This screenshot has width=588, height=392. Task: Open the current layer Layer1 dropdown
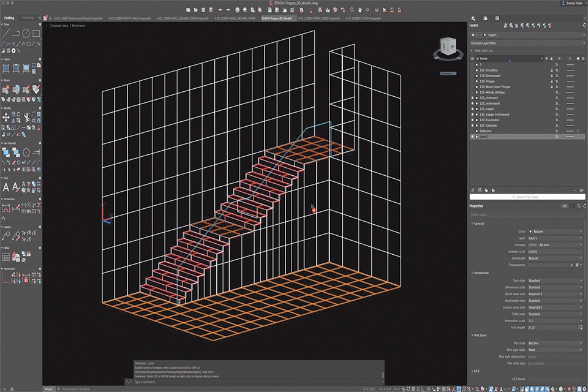527,35
